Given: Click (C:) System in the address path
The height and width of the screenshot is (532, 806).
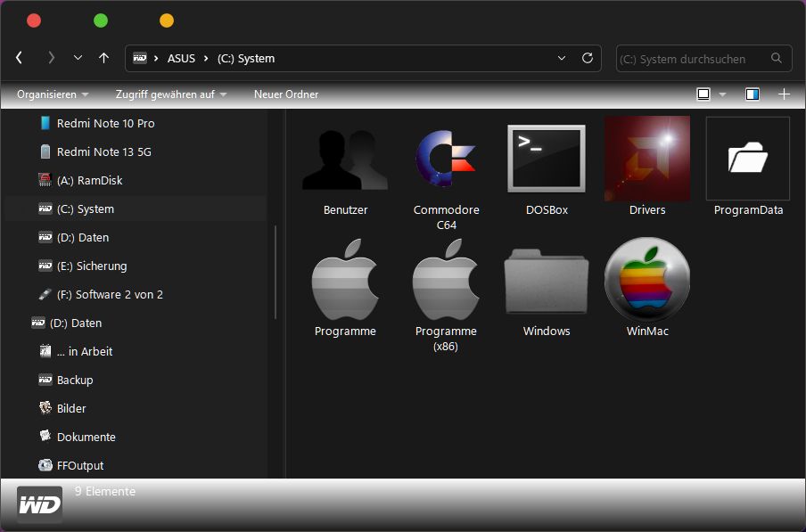Looking at the screenshot, I should coord(246,59).
